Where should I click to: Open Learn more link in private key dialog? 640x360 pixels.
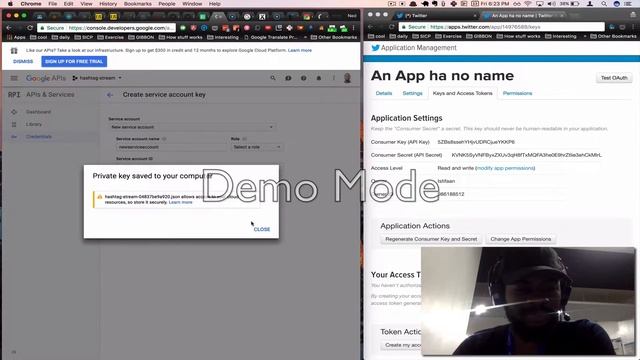click(180, 202)
